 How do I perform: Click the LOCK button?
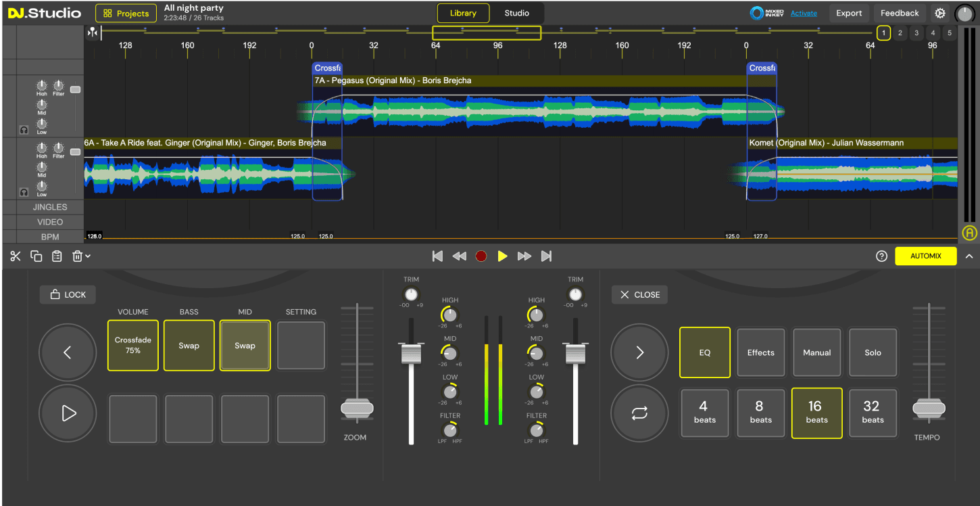68,294
